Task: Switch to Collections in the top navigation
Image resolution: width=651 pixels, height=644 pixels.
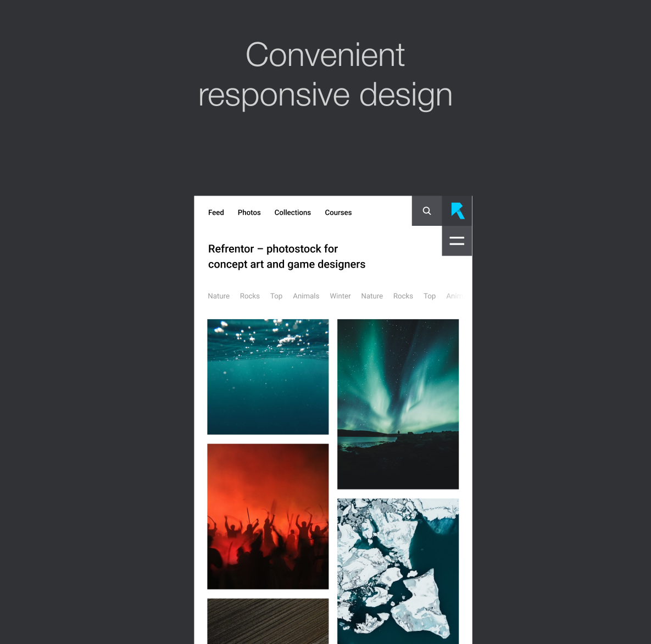Action: pyautogui.click(x=292, y=213)
